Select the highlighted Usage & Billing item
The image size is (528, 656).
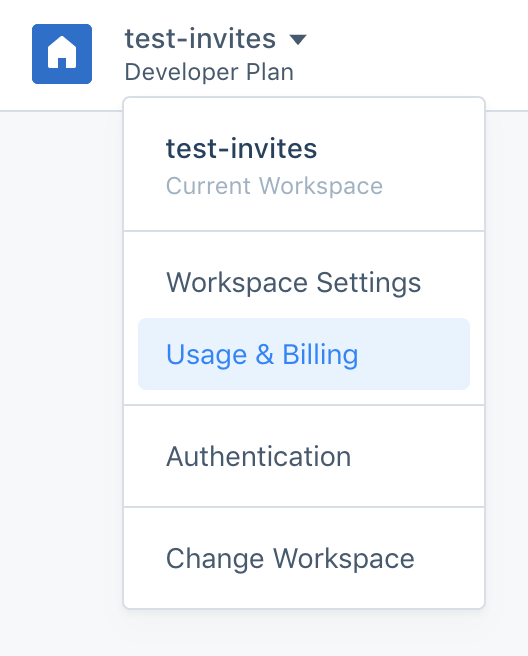pos(304,354)
